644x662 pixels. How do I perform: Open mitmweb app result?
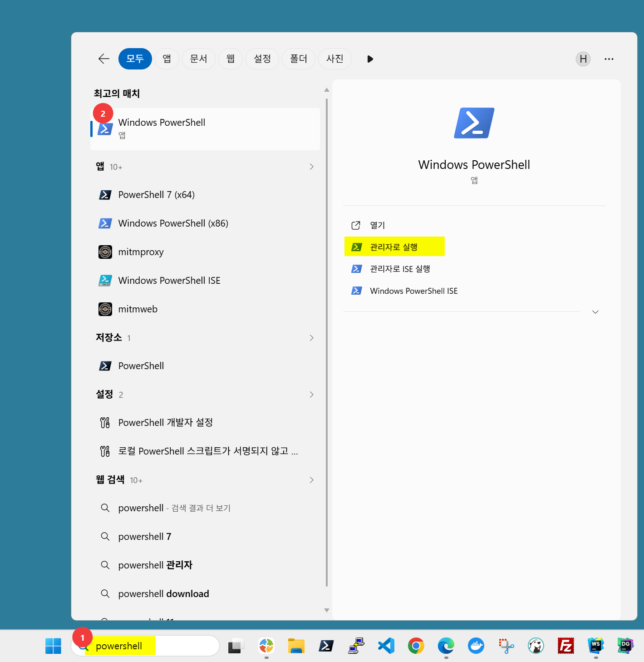pyautogui.click(x=205, y=309)
